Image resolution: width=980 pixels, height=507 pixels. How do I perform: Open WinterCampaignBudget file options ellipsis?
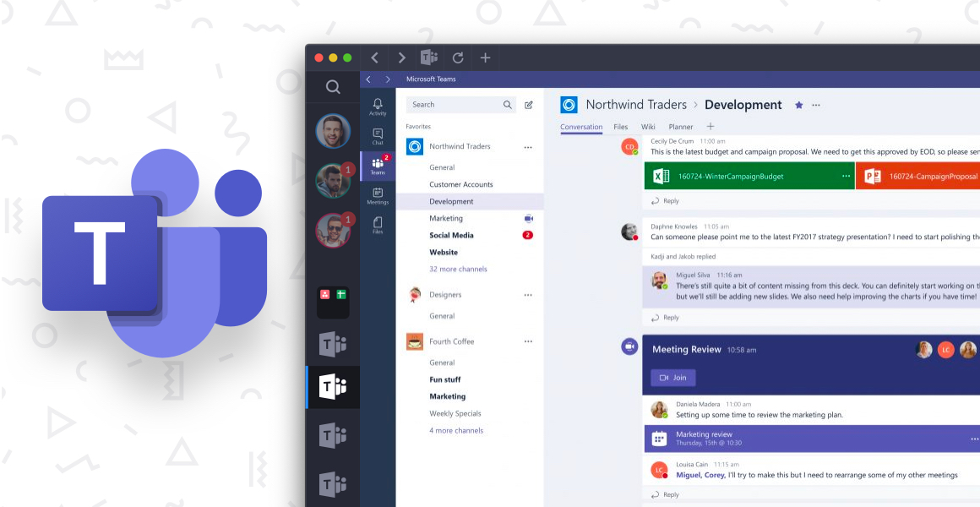click(847, 177)
